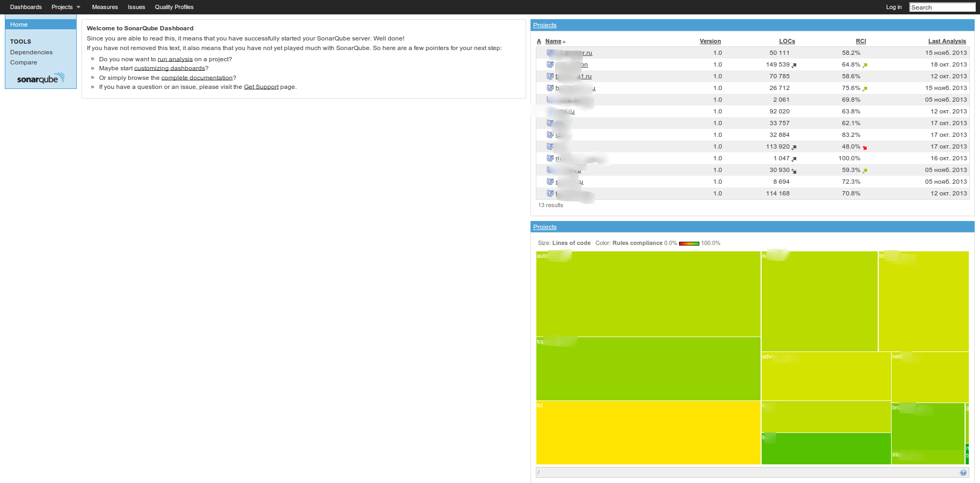Image resolution: width=980 pixels, height=483 pixels.
Task: Click the '92 020' LOCs value
Action: click(779, 111)
